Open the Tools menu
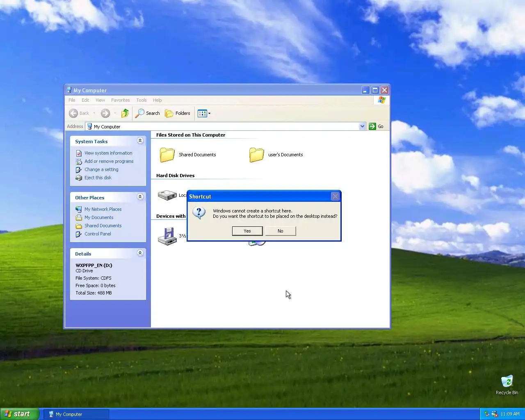Screen dimensions: 525x420 click(142, 100)
